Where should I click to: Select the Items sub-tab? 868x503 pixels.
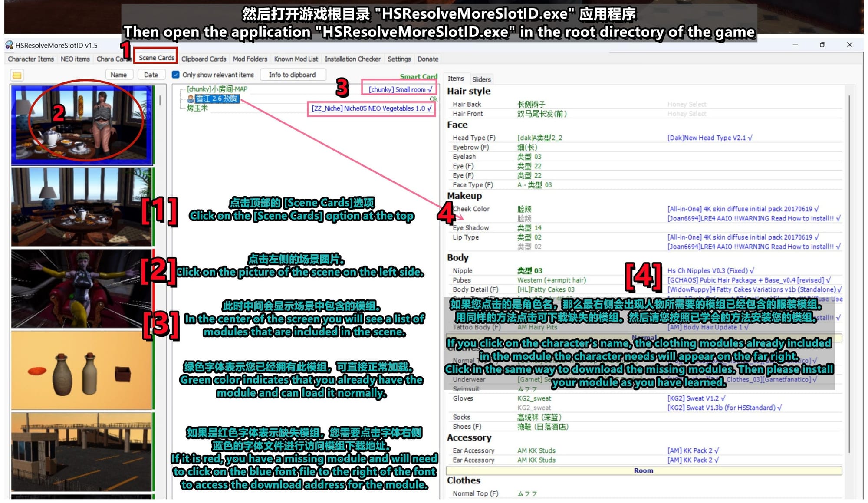tap(456, 79)
